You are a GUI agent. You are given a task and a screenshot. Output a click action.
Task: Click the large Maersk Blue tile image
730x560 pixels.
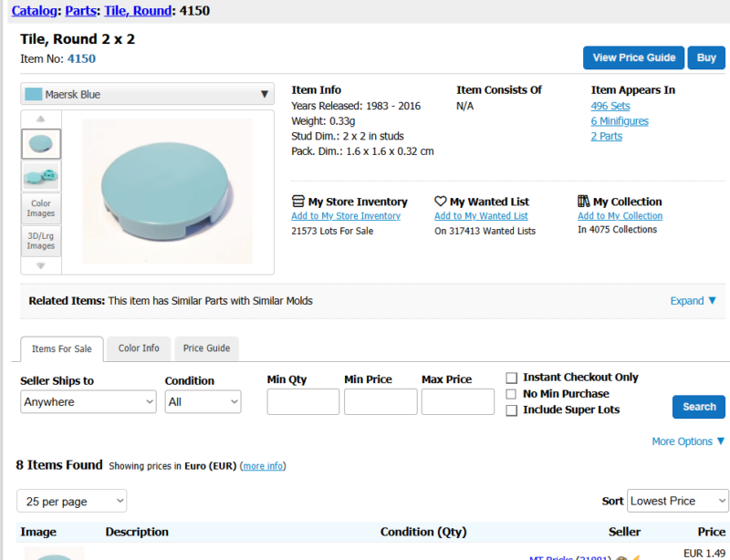click(168, 192)
